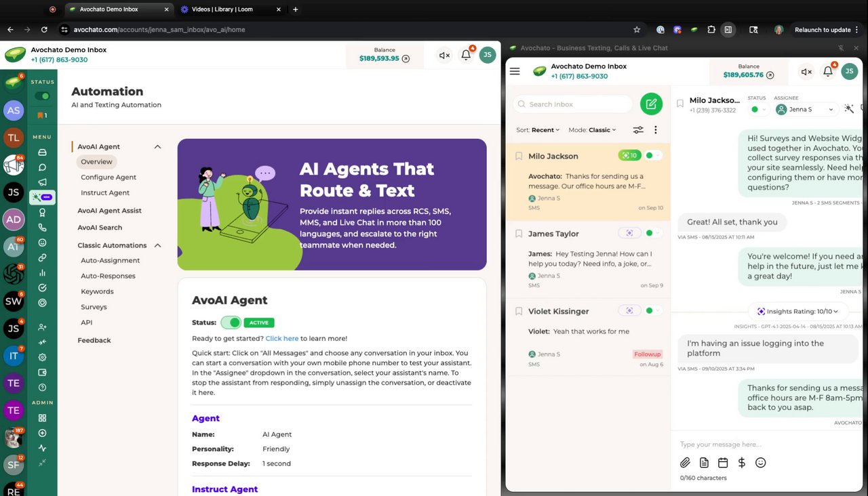868x496 pixels.
Task: Select the Automation icon with the NEW badge
Action: tap(43, 197)
